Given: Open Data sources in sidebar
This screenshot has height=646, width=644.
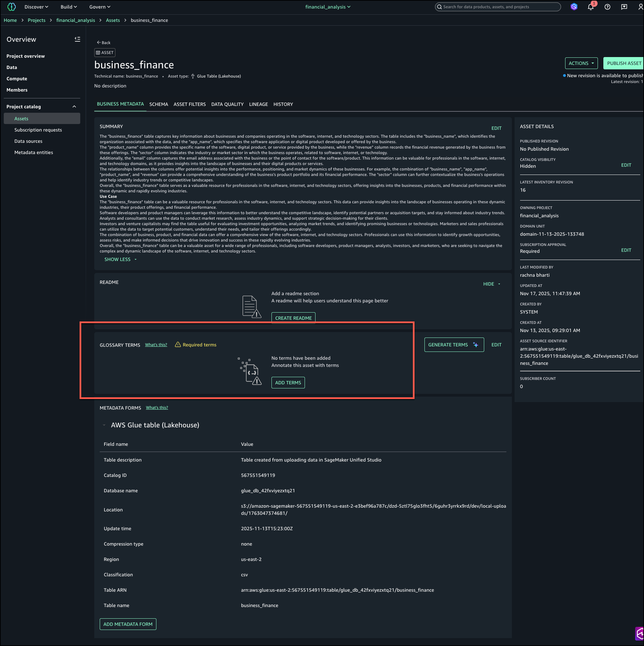Looking at the screenshot, I should click(x=28, y=141).
